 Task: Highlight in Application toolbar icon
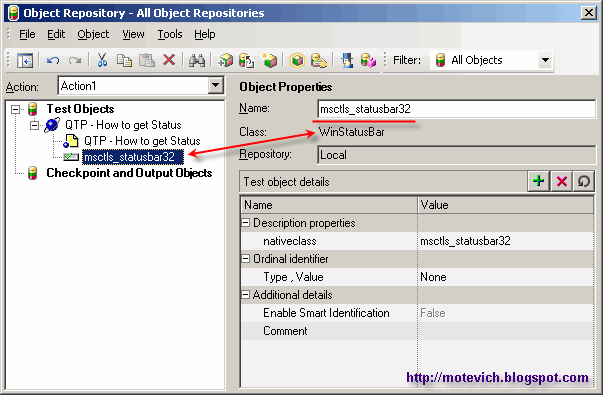(x=297, y=60)
